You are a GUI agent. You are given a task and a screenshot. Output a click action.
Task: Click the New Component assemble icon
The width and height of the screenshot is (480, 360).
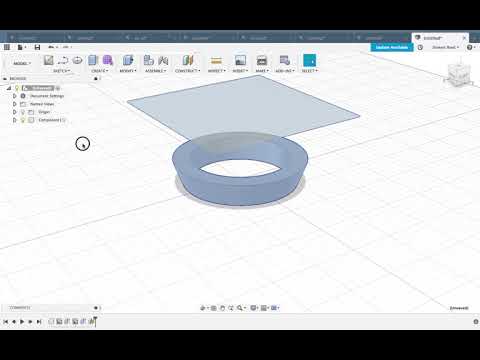coord(148,60)
